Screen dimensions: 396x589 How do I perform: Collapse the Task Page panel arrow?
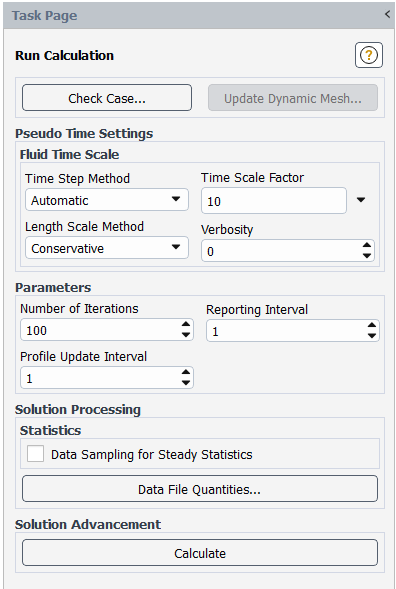point(387,14)
